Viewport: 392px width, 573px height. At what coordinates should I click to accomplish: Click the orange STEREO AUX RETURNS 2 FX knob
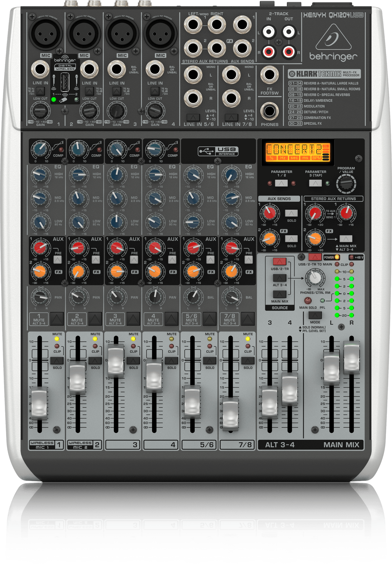pos(315,238)
